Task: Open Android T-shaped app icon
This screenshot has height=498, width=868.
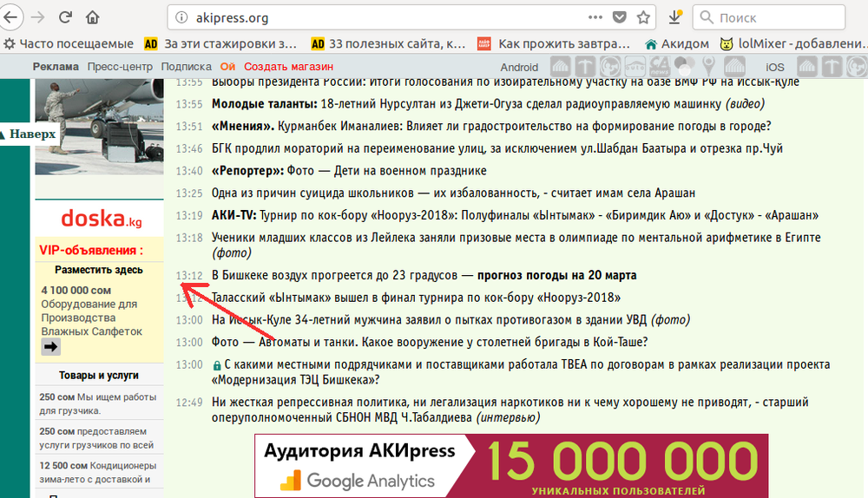Action: coord(584,67)
